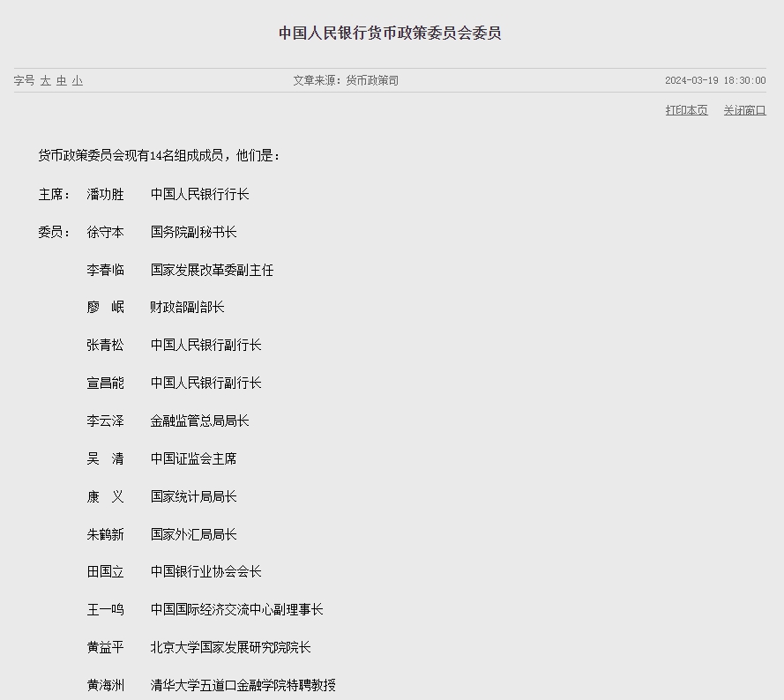The image size is (784, 700).
Task: Select member name 李春临
Action: click(105, 270)
